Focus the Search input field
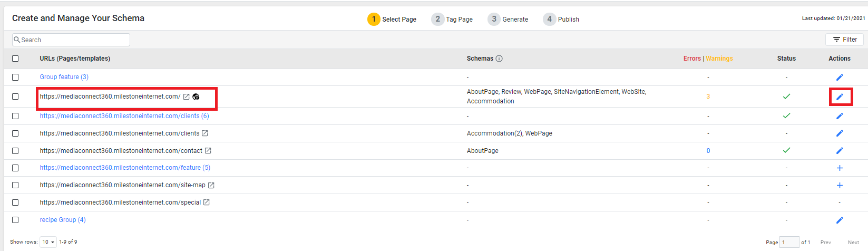This screenshot has height=251, width=868. (x=71, y=40)
